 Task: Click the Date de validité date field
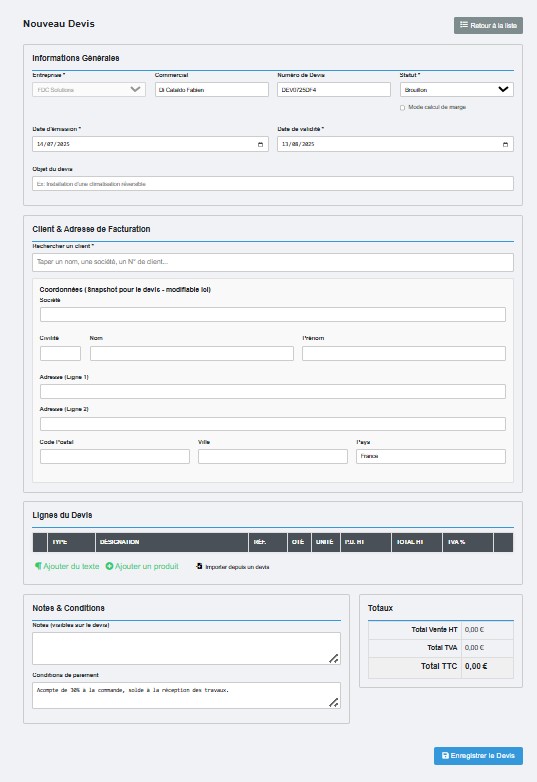point(395,144)
